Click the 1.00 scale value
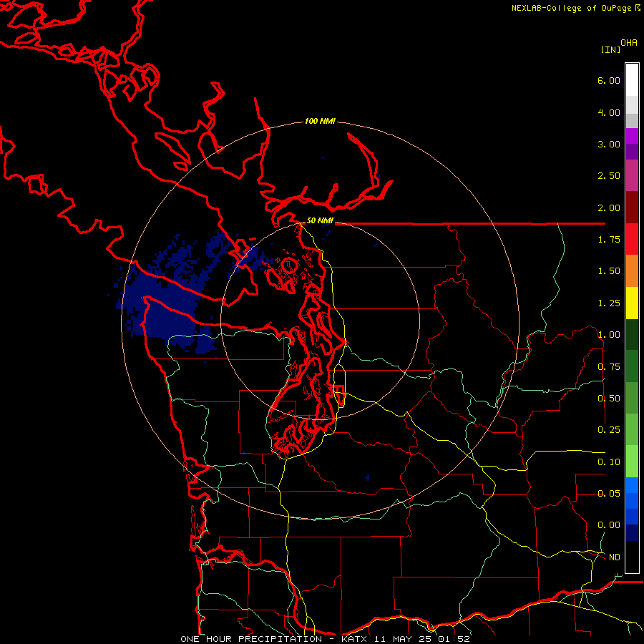Image resolution: width=644 pixels, height=644 pixels. point(609,335)
